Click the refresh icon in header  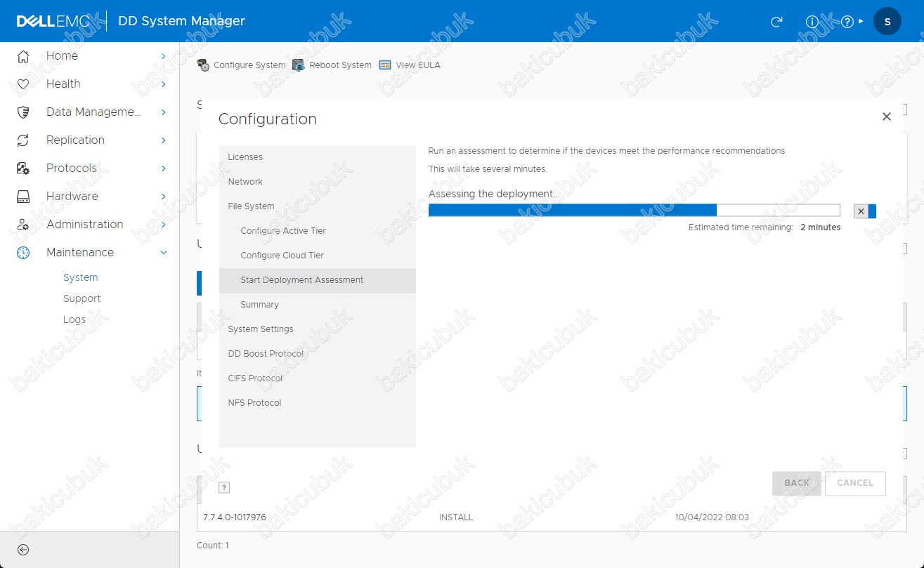coord(776,22)
